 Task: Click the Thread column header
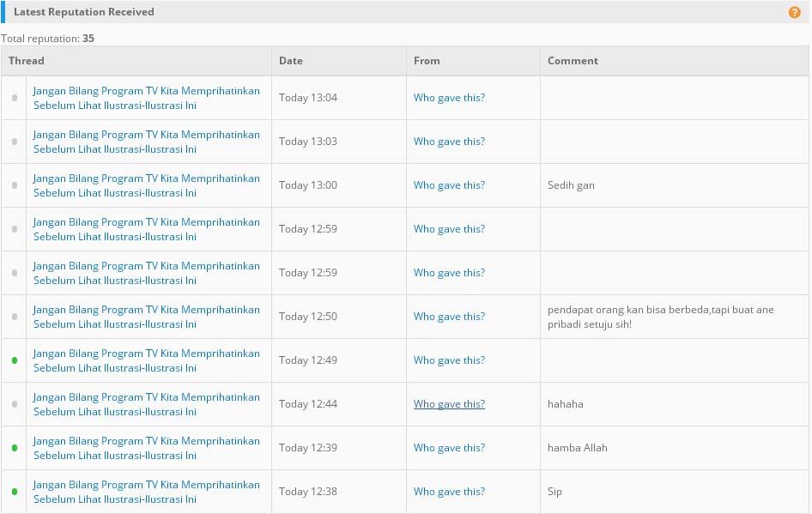(27, 61)
